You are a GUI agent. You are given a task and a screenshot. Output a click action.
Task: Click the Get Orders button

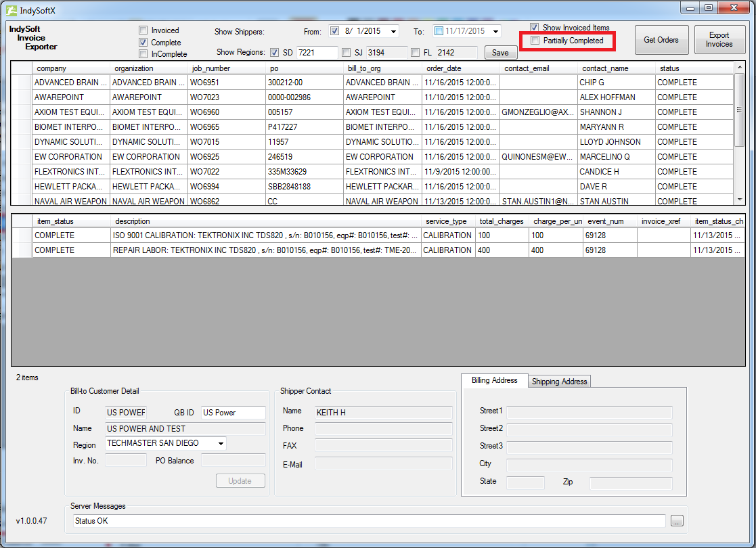point(661,40)
